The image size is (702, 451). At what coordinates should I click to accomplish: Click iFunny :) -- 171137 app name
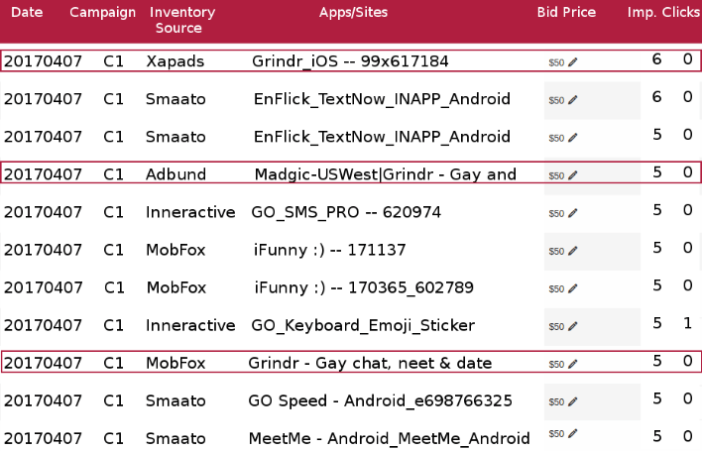pos(330,249)
